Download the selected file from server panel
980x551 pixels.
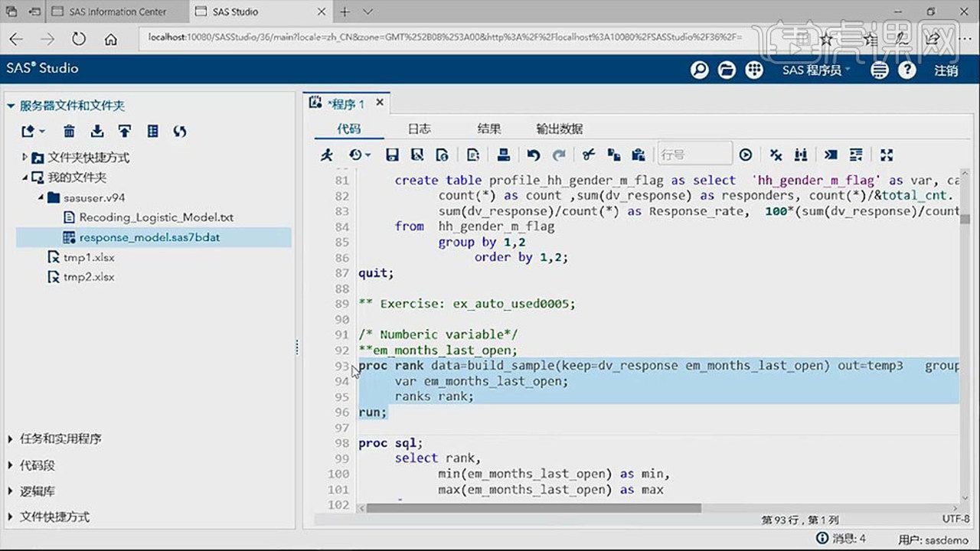coord(97,132)
